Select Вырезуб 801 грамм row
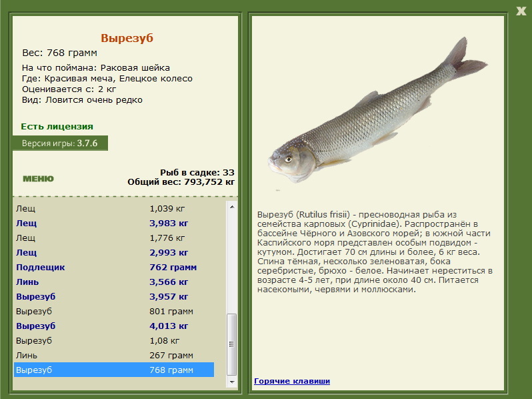 115,312
